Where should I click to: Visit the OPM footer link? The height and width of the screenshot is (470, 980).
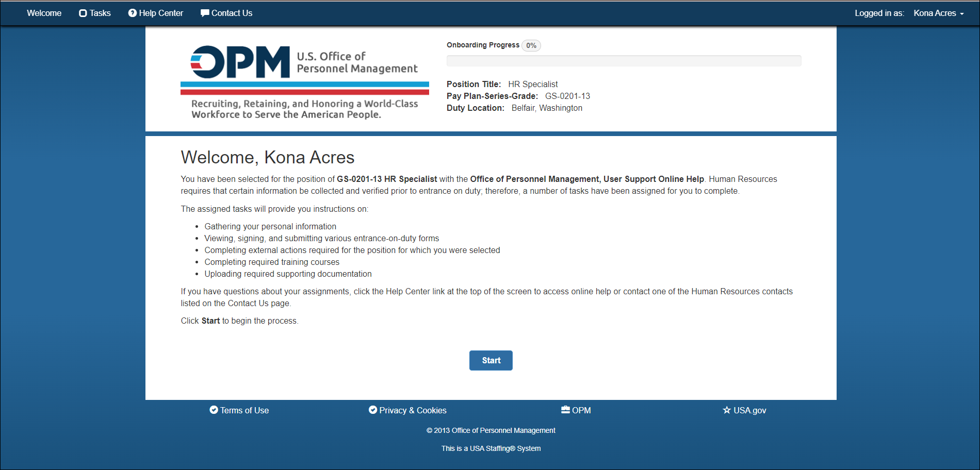click(x=576, y=410)
